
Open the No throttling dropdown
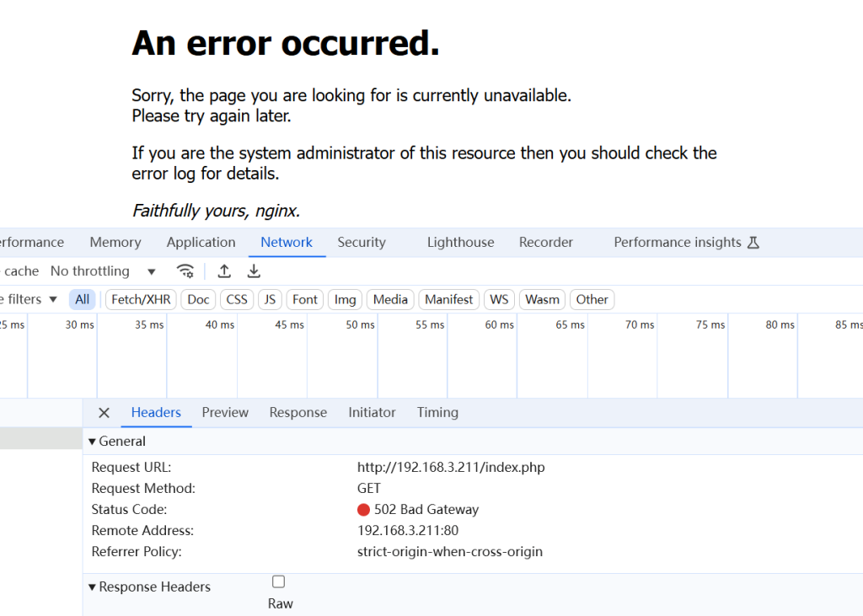click(x=101, y=271)
